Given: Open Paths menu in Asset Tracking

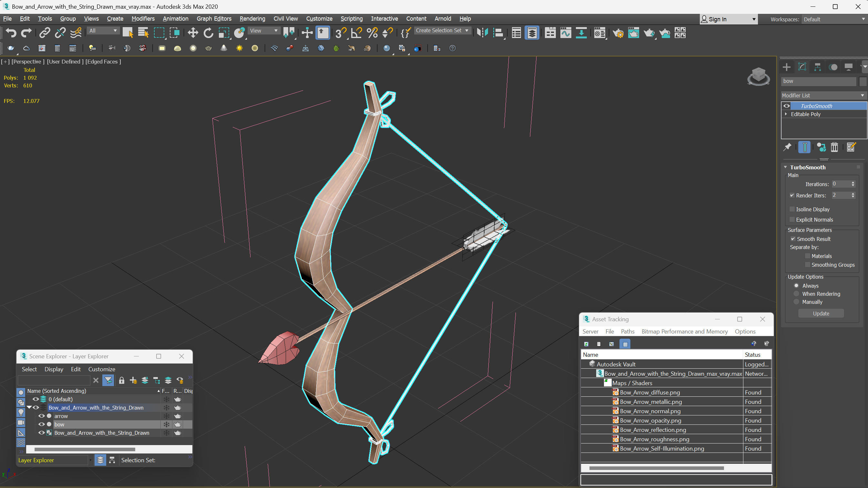Looking at the screenshot, I should click(628, 331).
